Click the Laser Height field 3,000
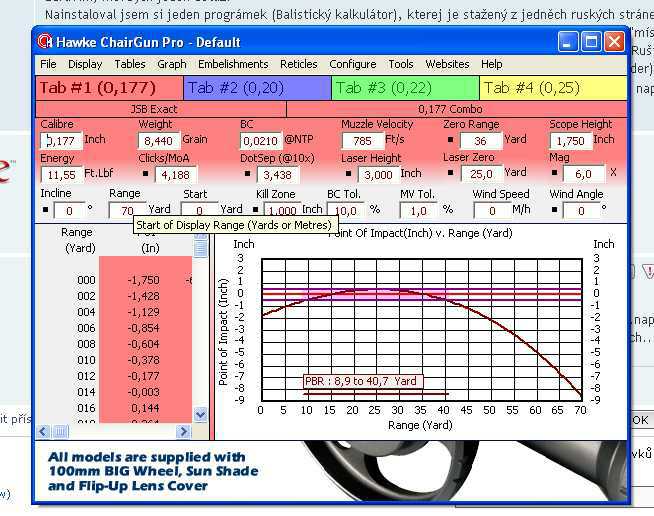This screenshot has height=516, width=654. pyautogui.click(x=379, y=175)
